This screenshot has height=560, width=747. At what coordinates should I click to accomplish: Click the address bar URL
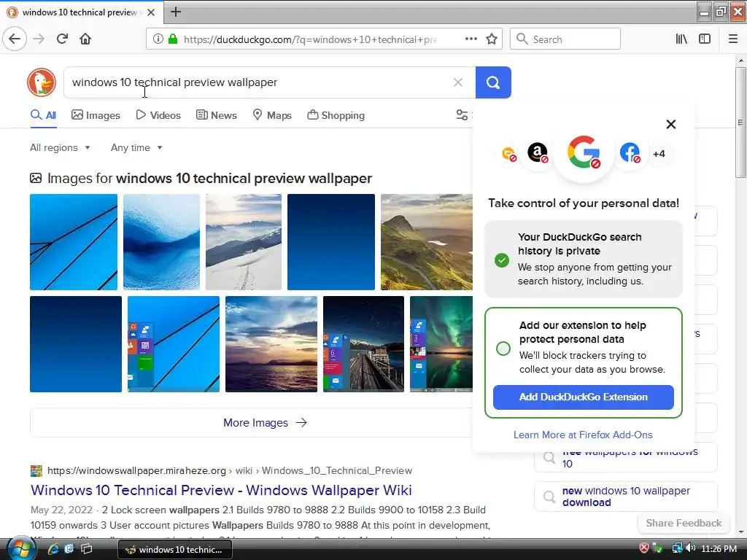pyautogui.click(x=309, y=39)
